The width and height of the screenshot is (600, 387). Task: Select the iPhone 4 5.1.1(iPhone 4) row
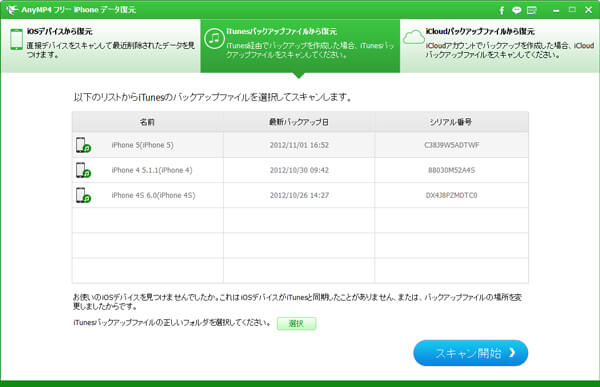(x=300, y=170)
